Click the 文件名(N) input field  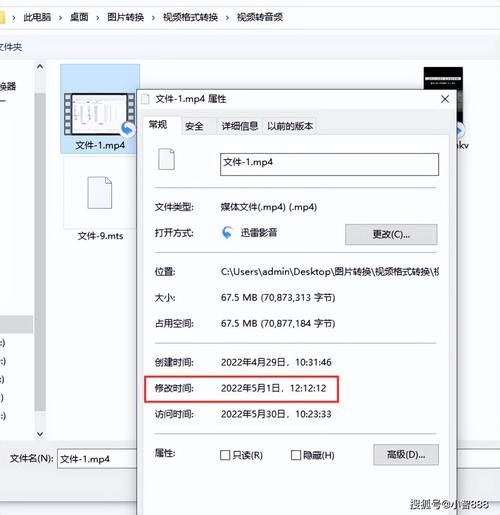97,459
